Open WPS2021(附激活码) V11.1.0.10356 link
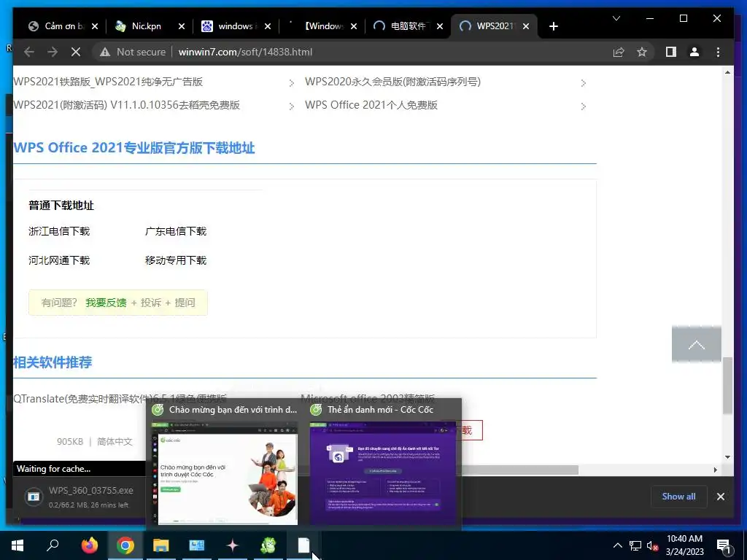This screenshot has width=747, height=560. click(x=127, y=105)
